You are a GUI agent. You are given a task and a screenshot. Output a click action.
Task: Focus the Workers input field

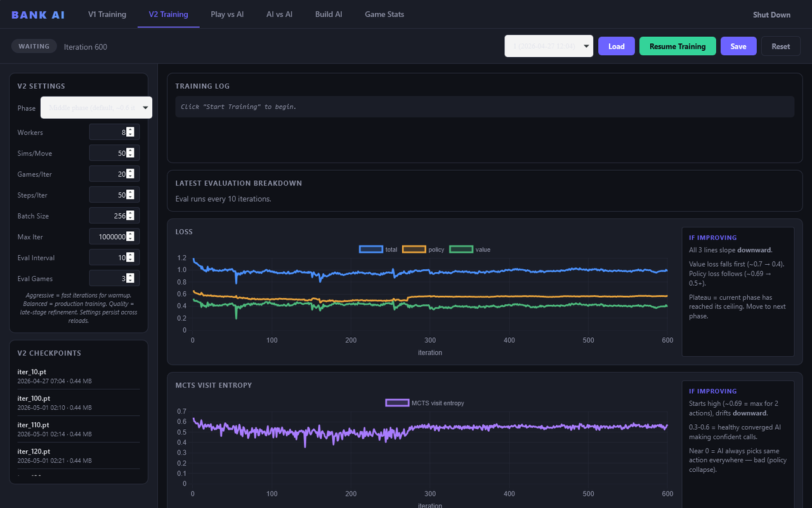pyautogui.click(x=114, y=132)
